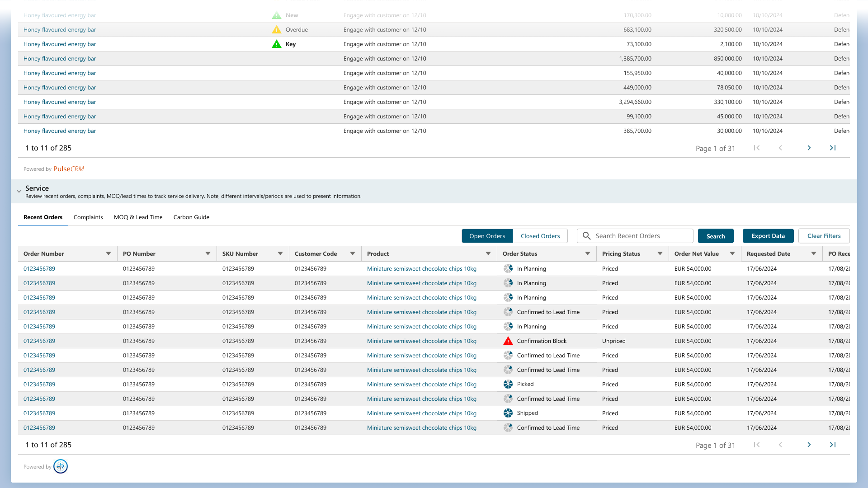Image resolution: width=868 pixels, height=488 pixels.
Task: Open Product column filter dropdown
Action: 488,253
